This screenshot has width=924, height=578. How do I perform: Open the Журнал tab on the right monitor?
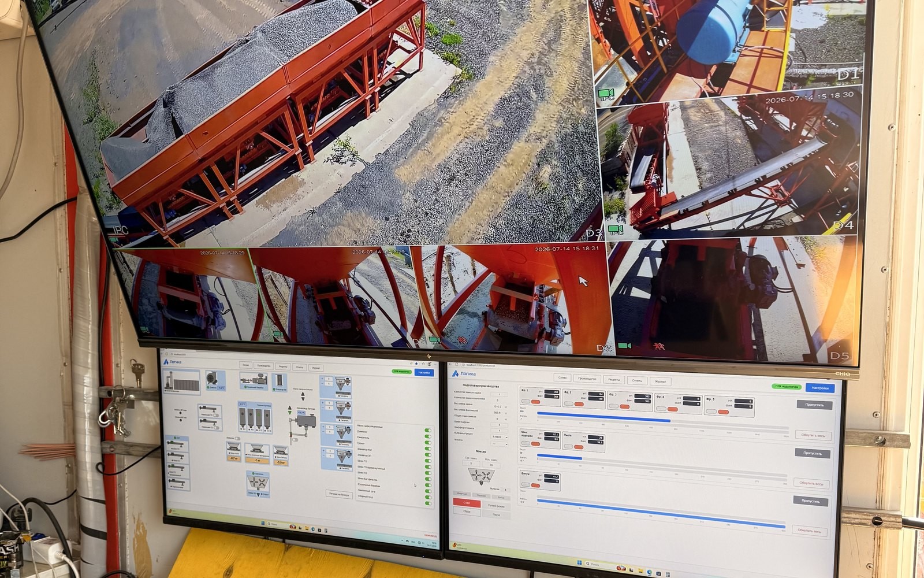(x=660, y=381)
